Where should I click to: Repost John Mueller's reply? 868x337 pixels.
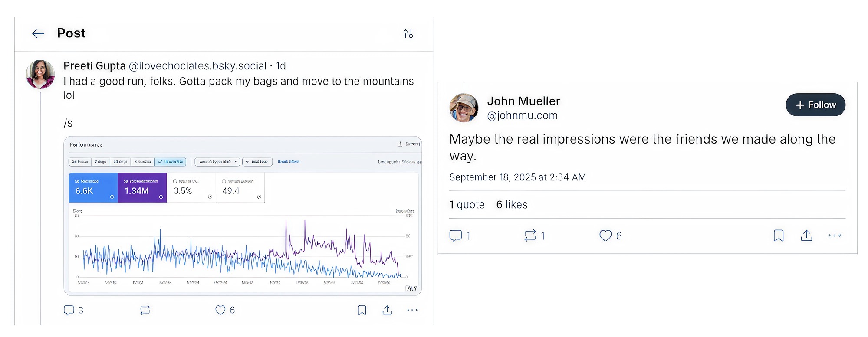(530, 236)
